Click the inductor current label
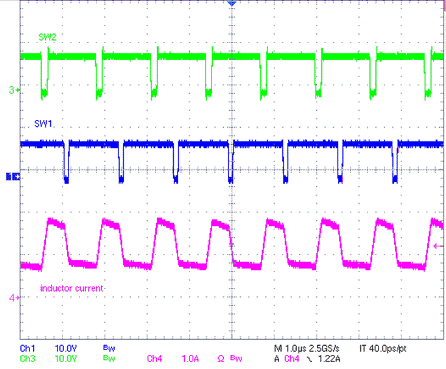Screen dimensions: 446x369 click(72, 288)
